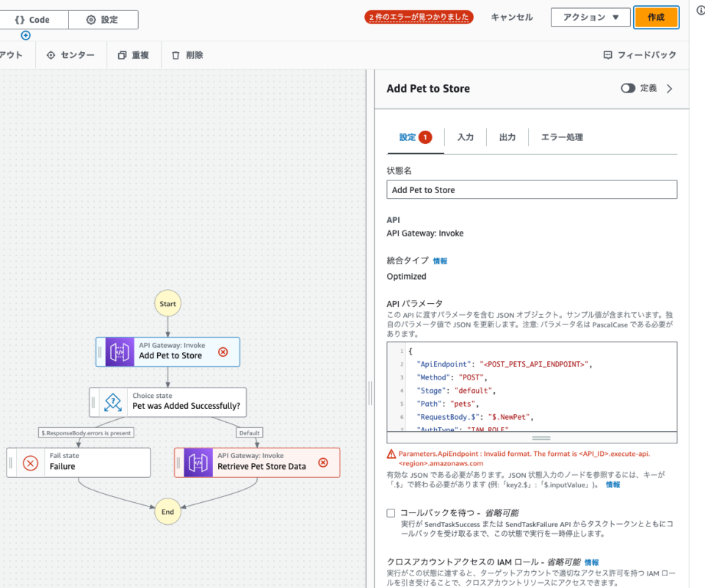705x588 pixels.
Task: Click the red warning triangle icon on the ApiEndpoint error
Action: pyautogui.click(x=391, y=454)
